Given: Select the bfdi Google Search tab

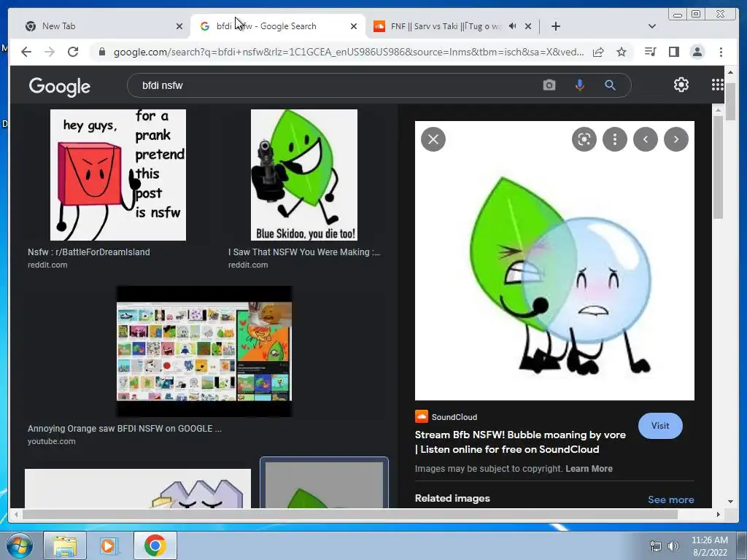Looking at the screenshot, I should pyautogui.click(x=278, y=26).
